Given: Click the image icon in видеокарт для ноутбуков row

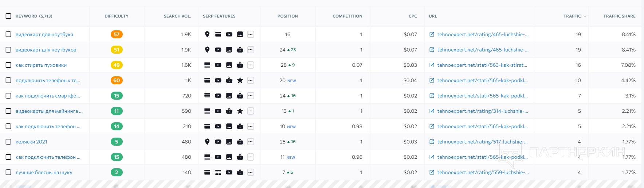Looking at the screenshot, I should [x=229, y=50].
